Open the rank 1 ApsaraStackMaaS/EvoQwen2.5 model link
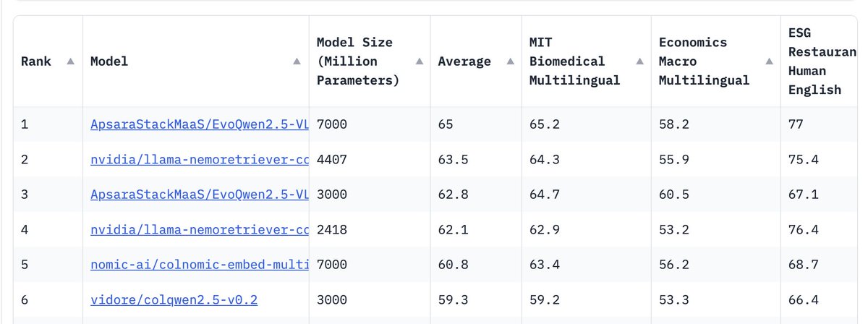 click(x=199, y=124)
